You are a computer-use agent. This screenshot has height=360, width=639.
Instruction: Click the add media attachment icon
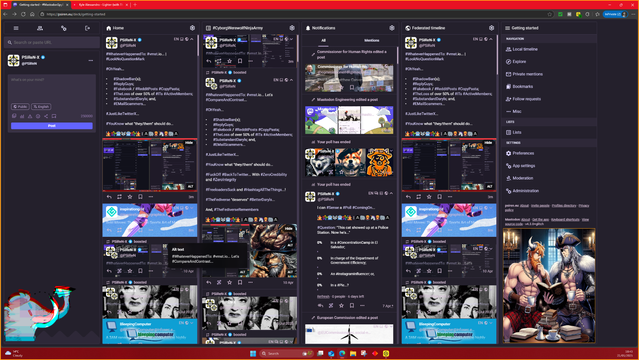point(14,116)
